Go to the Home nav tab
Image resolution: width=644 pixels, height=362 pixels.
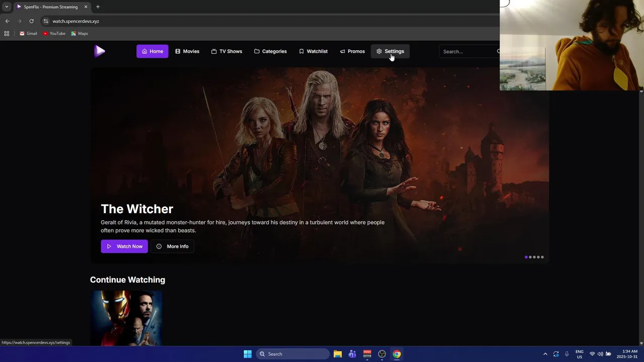(152, 51)
